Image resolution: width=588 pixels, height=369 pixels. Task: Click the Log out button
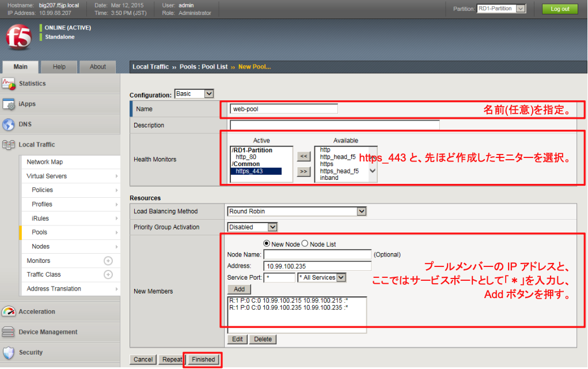click(x=560, y=9)
